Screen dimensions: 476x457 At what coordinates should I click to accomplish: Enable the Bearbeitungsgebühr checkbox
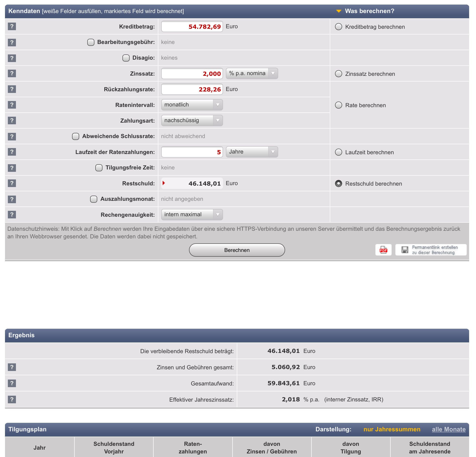tap(91, 42)
